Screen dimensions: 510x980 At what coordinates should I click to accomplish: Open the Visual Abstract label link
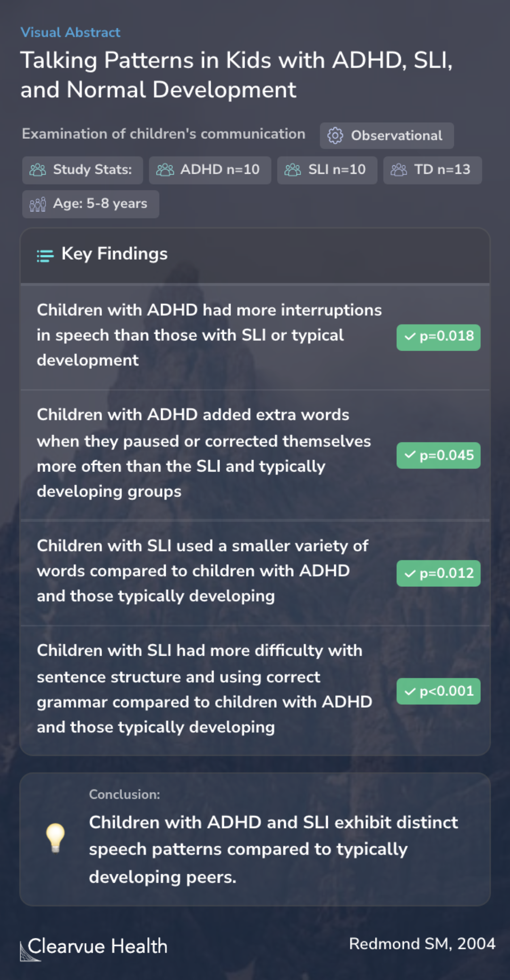70,32
